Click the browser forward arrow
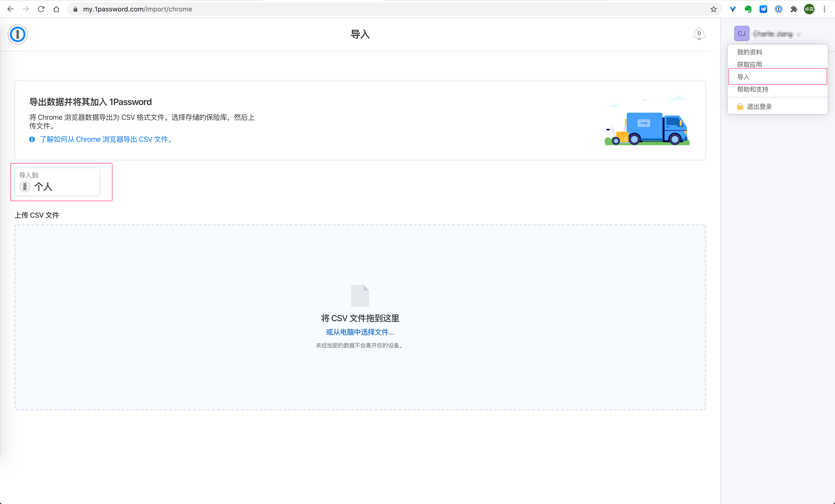The height and width of the screenshot is (504, 835). point(26,9)
